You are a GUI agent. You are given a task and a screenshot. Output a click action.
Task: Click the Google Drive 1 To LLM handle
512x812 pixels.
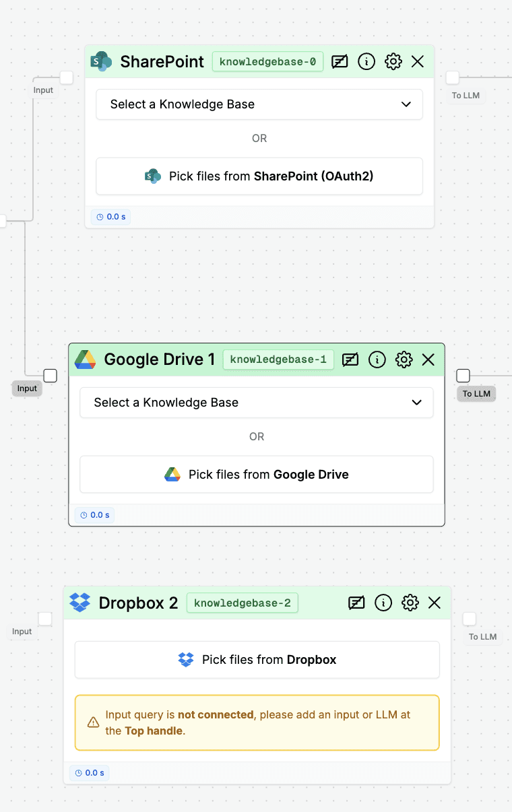click(x=463, y=376)
